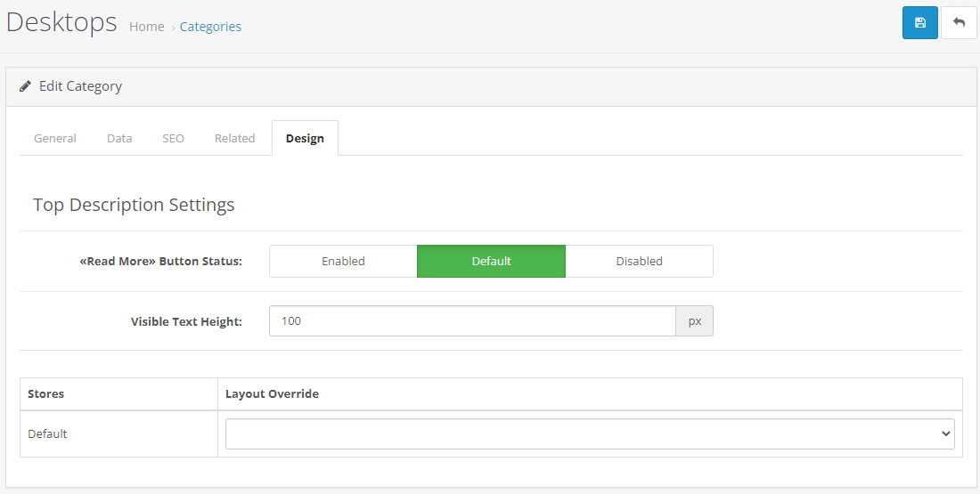
Task: Select the Design tab
Action: point(305,138)
